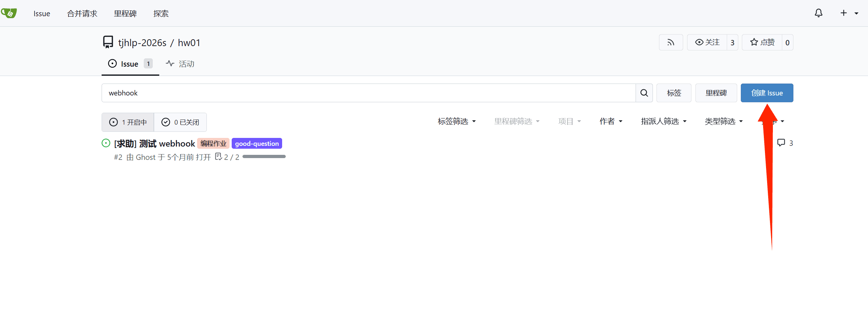Show the 0 已关闭 closed issues
Screen dimensions: 868x314
180,122
